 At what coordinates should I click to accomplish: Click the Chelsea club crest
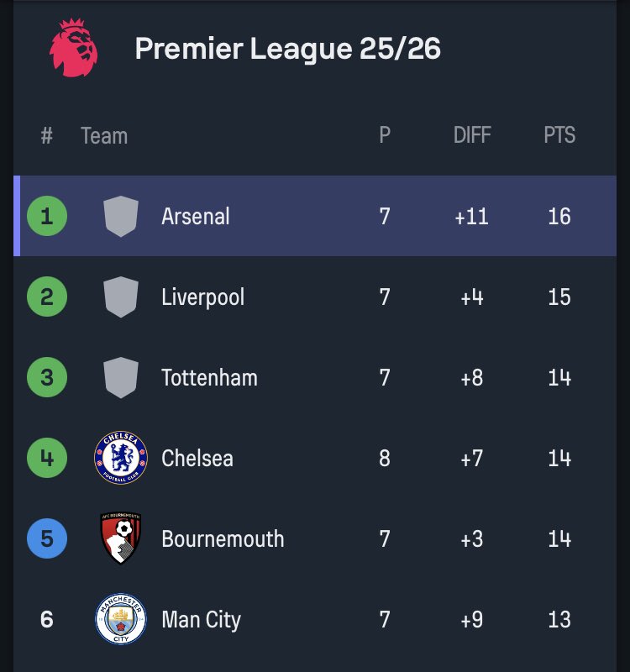pyautogui.click(x=121, y=458)
